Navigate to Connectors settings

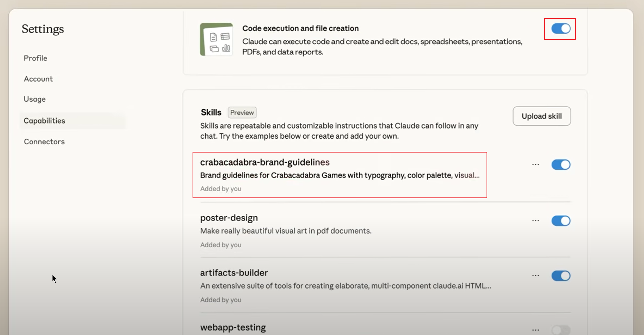(x=44, y=142)
